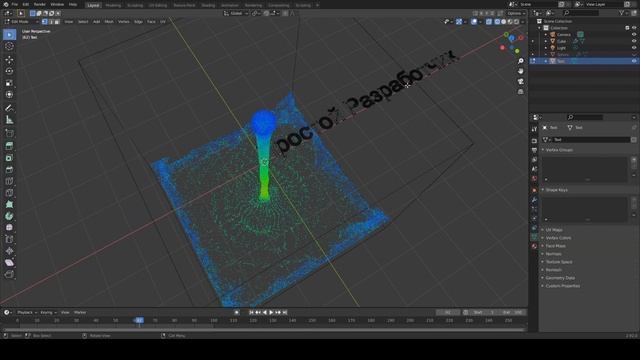Play the animation forward
This screenshot has height=360, width=640.
[x=271, y=312]
